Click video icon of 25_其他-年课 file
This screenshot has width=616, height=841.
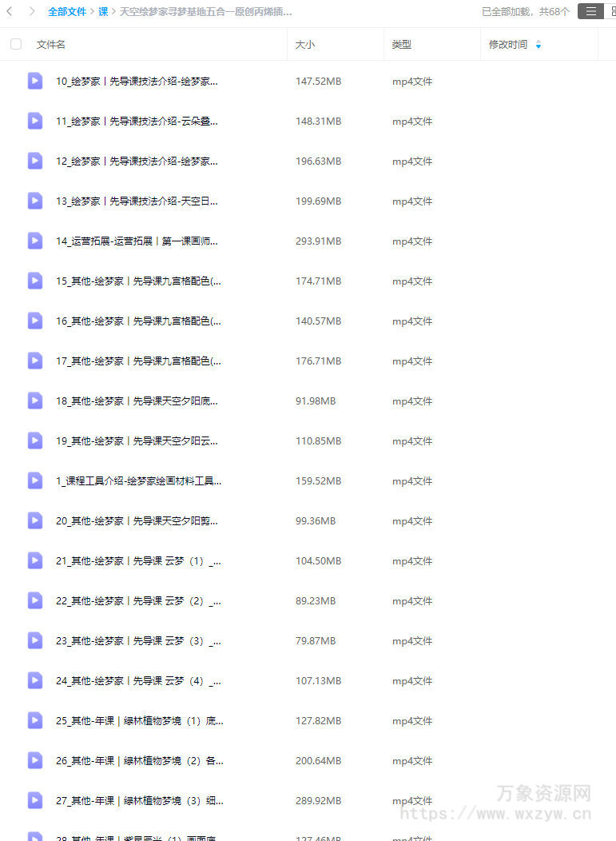pos(35,720)
